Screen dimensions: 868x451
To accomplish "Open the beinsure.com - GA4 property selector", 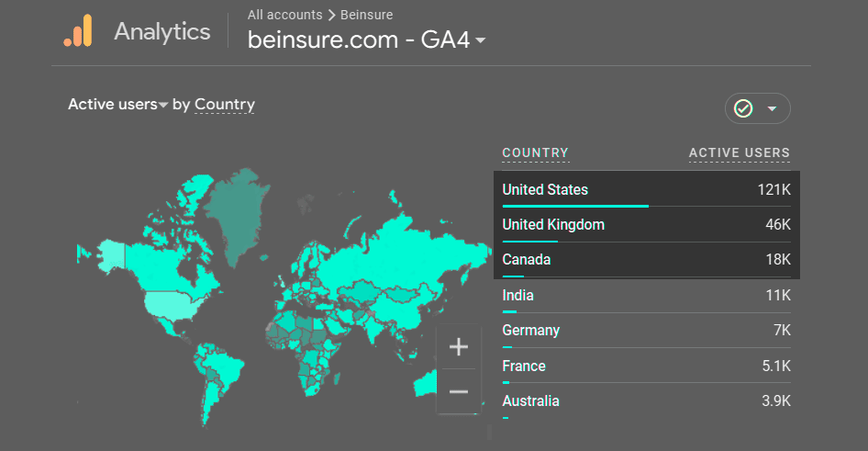I will pos(366,39).
